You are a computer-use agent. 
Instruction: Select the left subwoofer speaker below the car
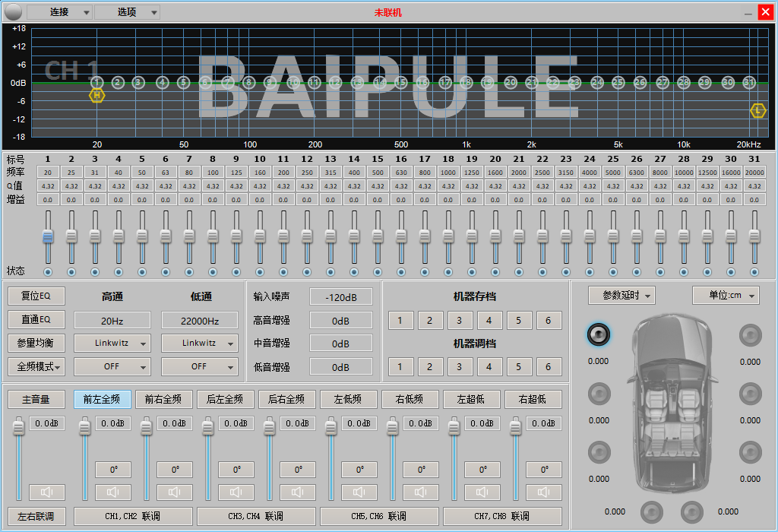pyautogui.click(x=651, y=512)
